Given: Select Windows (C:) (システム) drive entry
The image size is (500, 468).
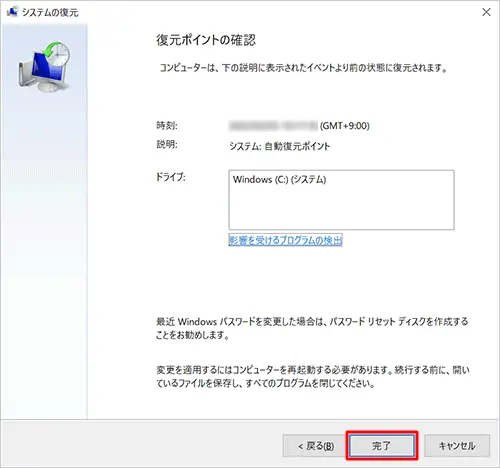Looking at the screenshot, I should click(x=279, y=179).
